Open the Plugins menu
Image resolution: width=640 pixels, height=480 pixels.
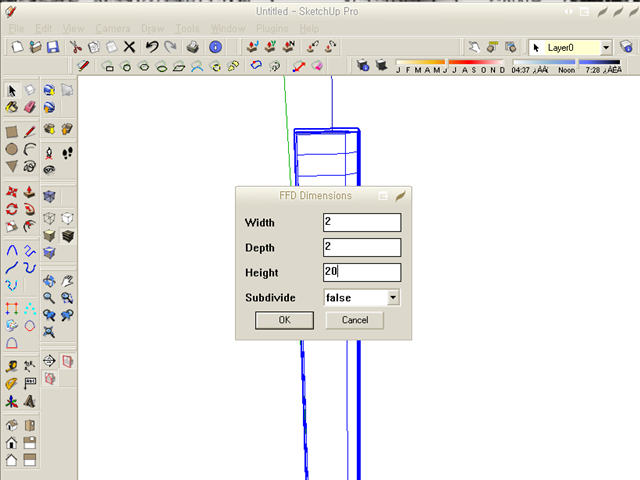point(272,29)
